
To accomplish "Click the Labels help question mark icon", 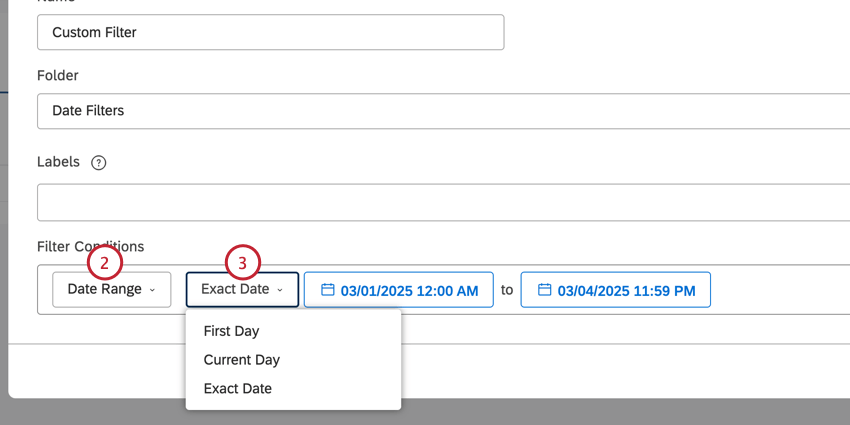I will click(x=99, y=163).
